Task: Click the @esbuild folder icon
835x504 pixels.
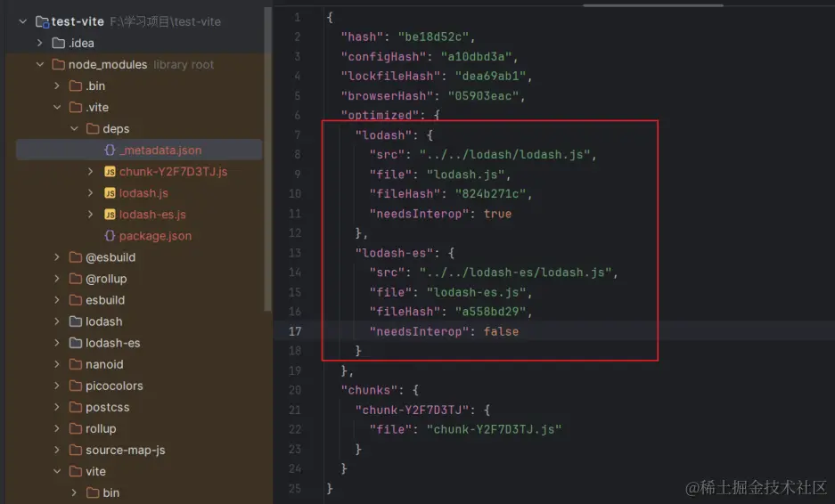Action: tap(76, 257)
